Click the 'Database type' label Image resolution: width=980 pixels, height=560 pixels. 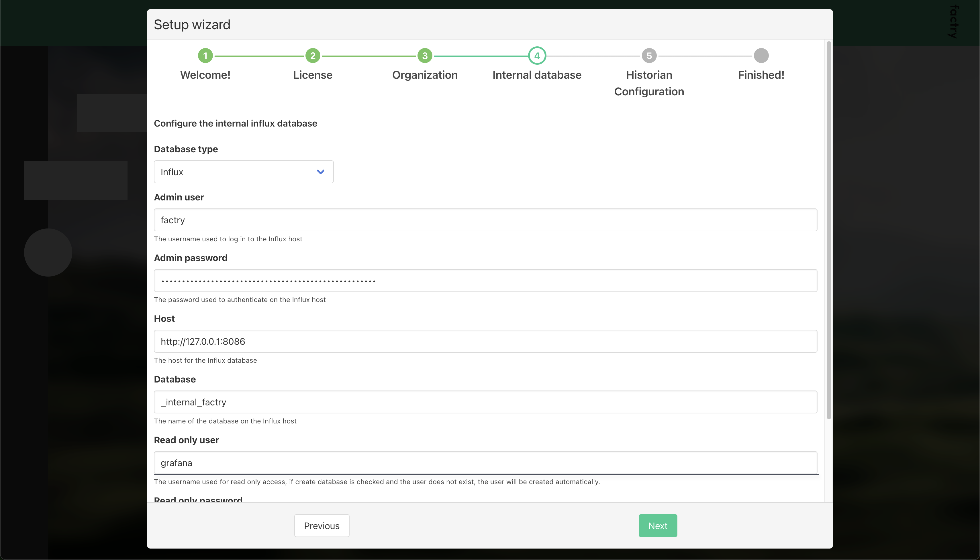click(x=186, y=149)
